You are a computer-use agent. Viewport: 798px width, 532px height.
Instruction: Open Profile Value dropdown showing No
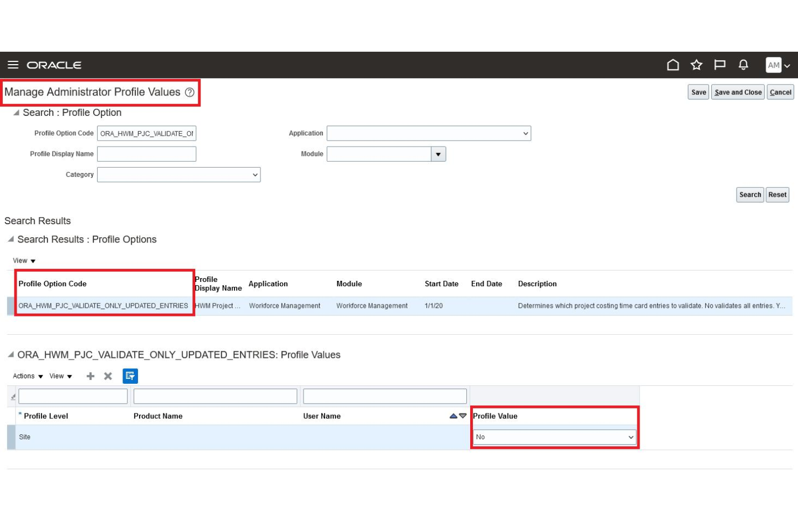pyautogui.click(x=554, y=437)
